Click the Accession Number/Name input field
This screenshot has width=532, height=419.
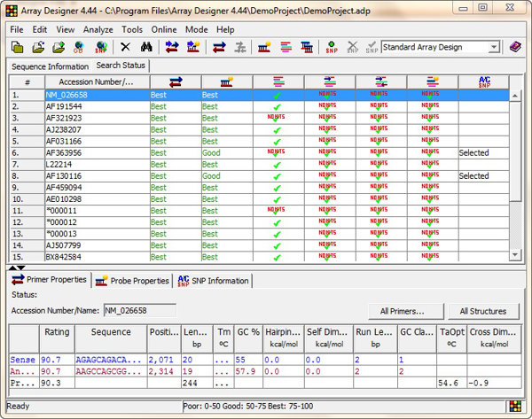click(x=140, y=311)
